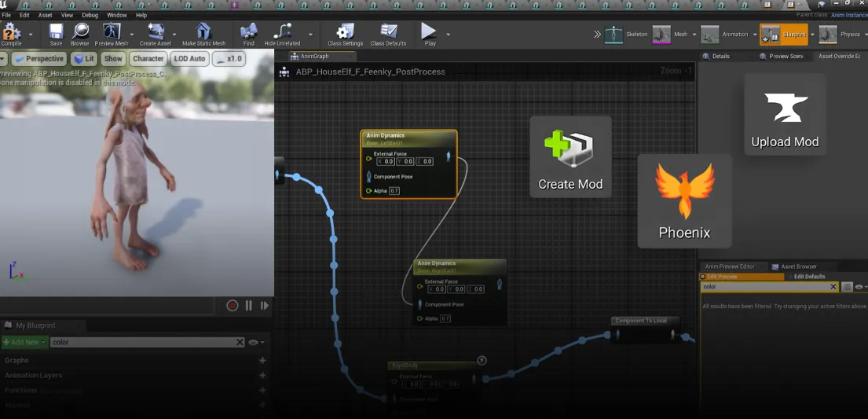
Task: Open playback speed x1.0 menu
Action: point(229,59)
